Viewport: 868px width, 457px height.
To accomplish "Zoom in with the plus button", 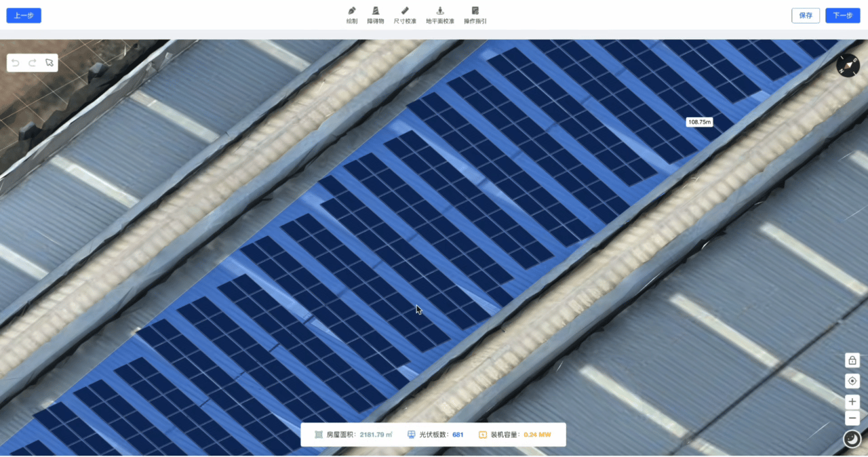I will 852,401.
